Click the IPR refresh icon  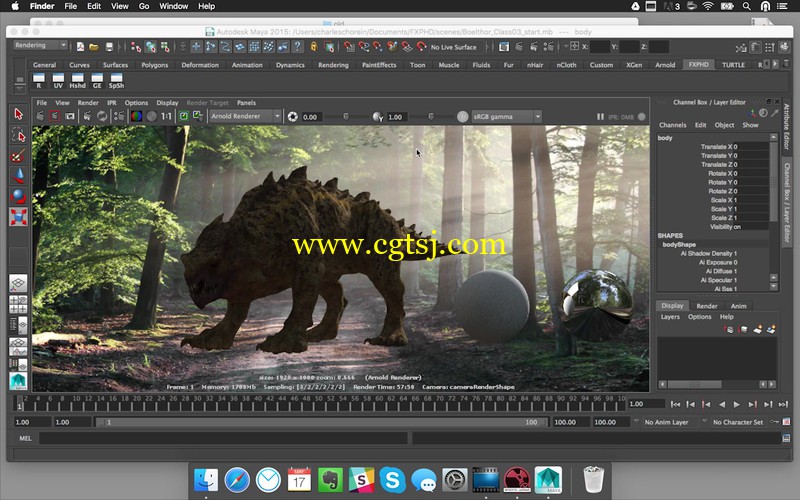click(x=103, y=116)
